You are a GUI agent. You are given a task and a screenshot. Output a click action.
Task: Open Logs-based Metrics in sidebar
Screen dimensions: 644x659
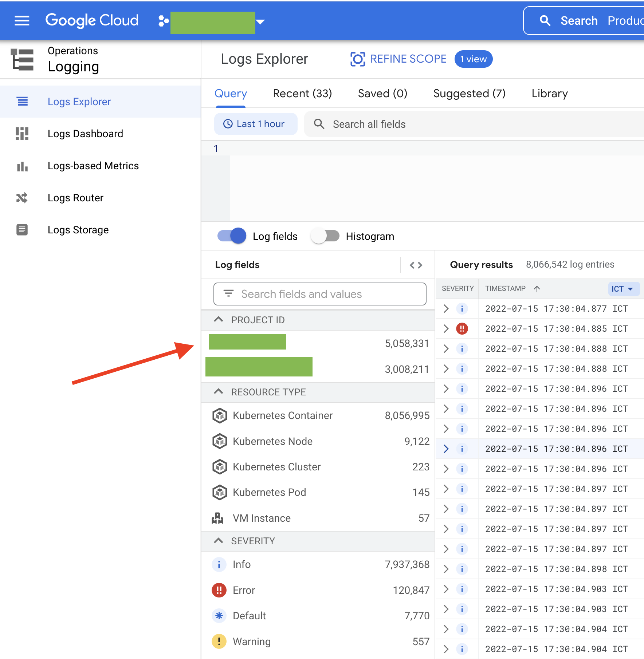point(100,166)
